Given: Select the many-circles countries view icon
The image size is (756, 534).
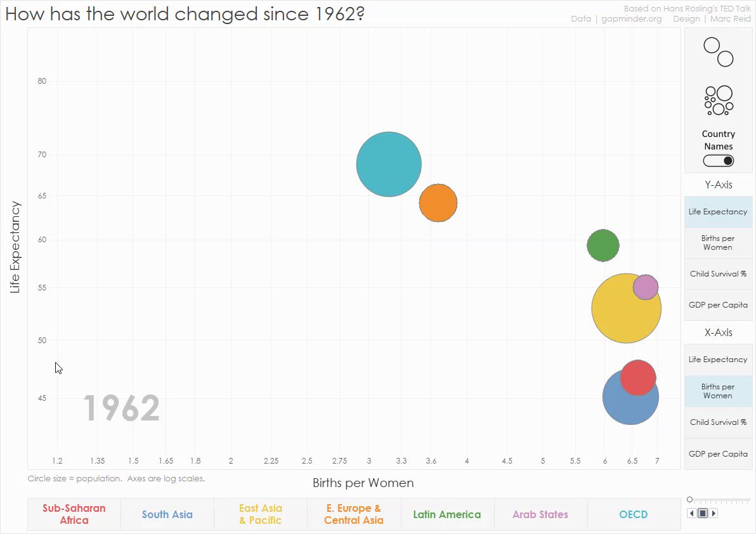Looking at the screenshot, I should [x=719, y=100].
